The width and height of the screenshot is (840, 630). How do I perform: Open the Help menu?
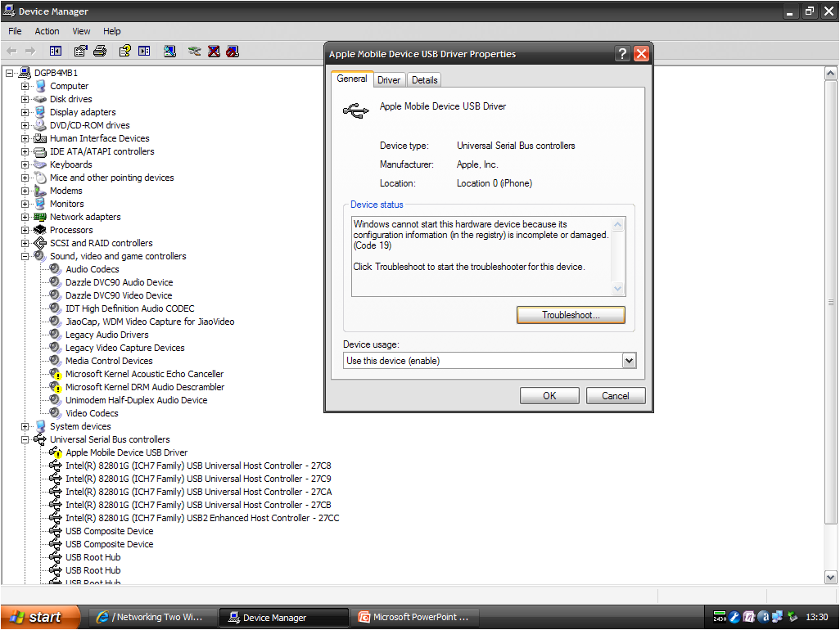[x=112, y=31]
